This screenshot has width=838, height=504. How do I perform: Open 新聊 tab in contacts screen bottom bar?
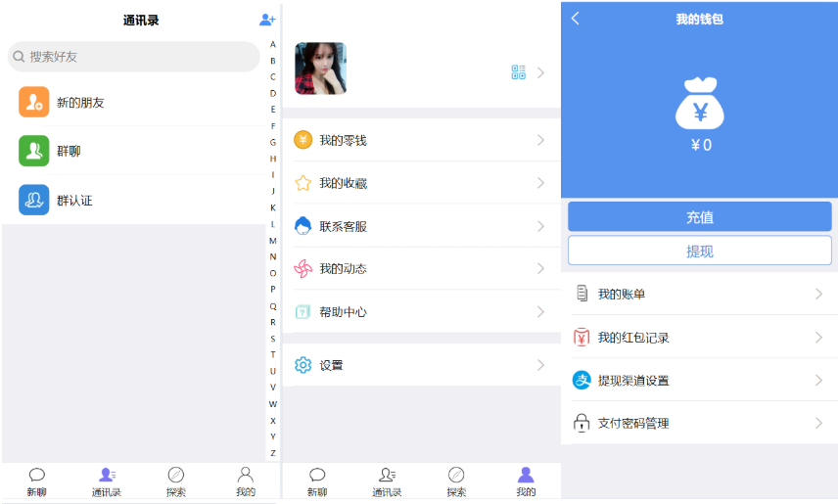(x=37, y=481)
